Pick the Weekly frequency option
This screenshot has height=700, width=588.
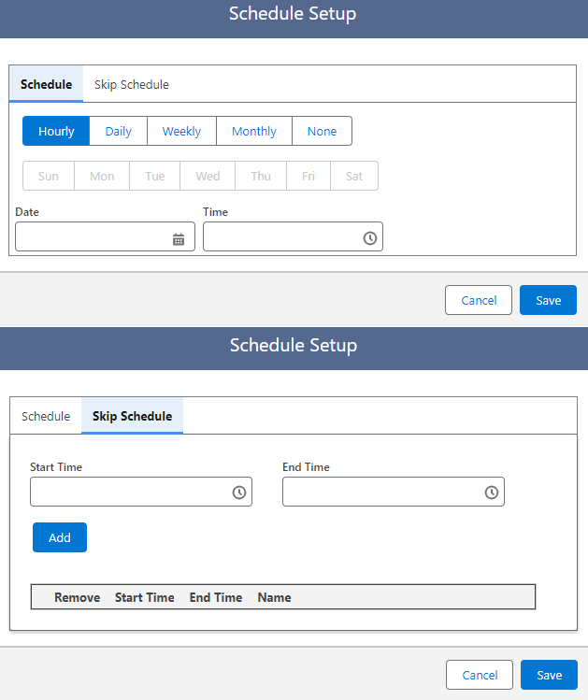[x=181, y=131]
